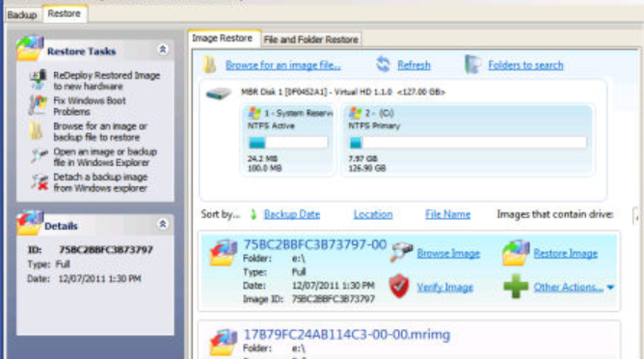Image resolution: width=644 pixels, height=359 pixels.
Task: Sort images by Location
Action: [x=373, y=214]
